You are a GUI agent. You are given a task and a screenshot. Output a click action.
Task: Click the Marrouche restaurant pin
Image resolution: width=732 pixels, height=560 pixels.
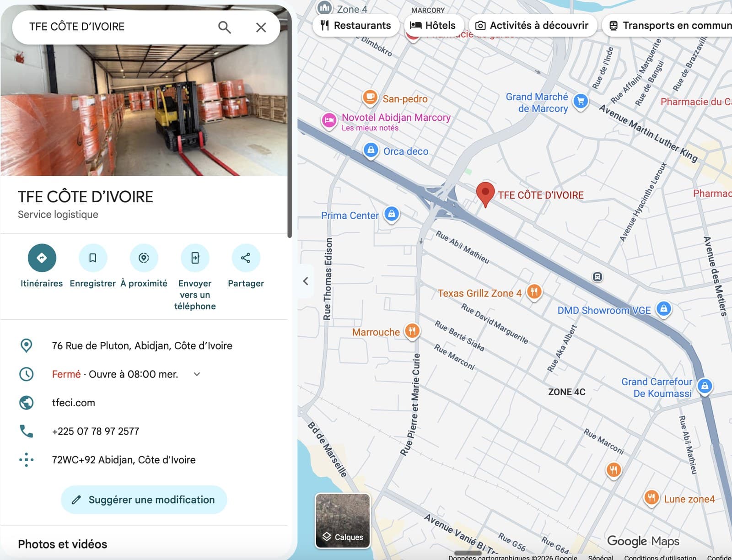412,331
